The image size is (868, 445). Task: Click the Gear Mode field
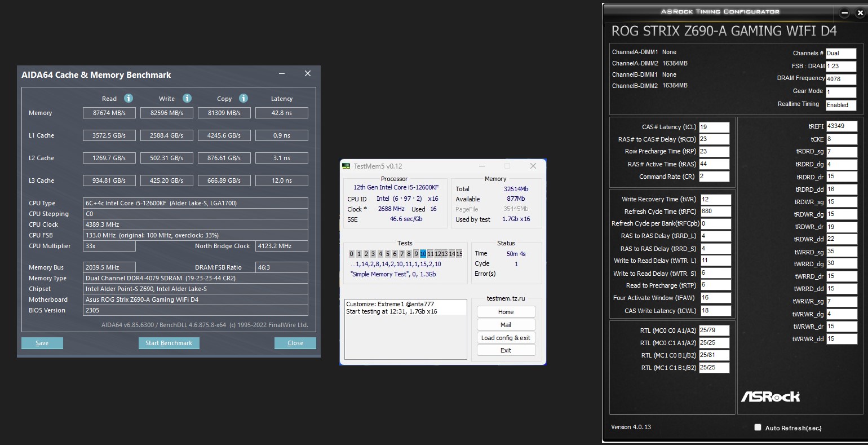pyautogui.click(x=841, y=92)
